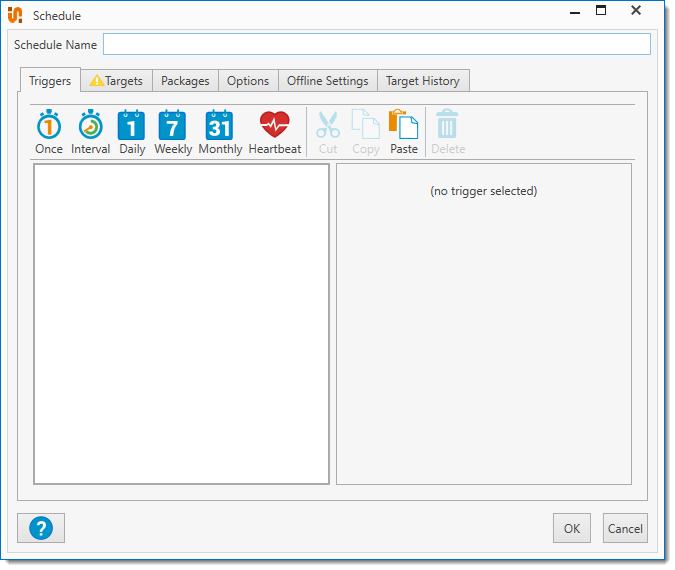Click the Cut scissors icon
675x570 pixels.
tap(328, 132)
